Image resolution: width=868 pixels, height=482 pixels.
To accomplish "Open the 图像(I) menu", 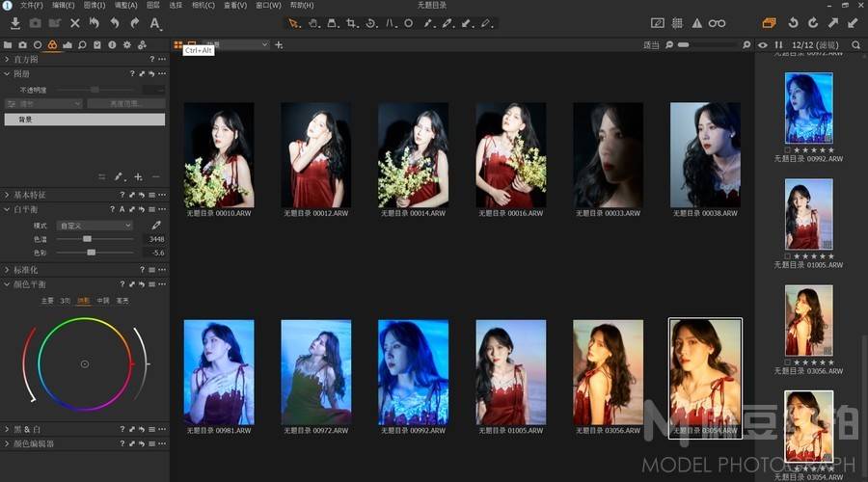I will pyautogui.click(x=95, y=5).
